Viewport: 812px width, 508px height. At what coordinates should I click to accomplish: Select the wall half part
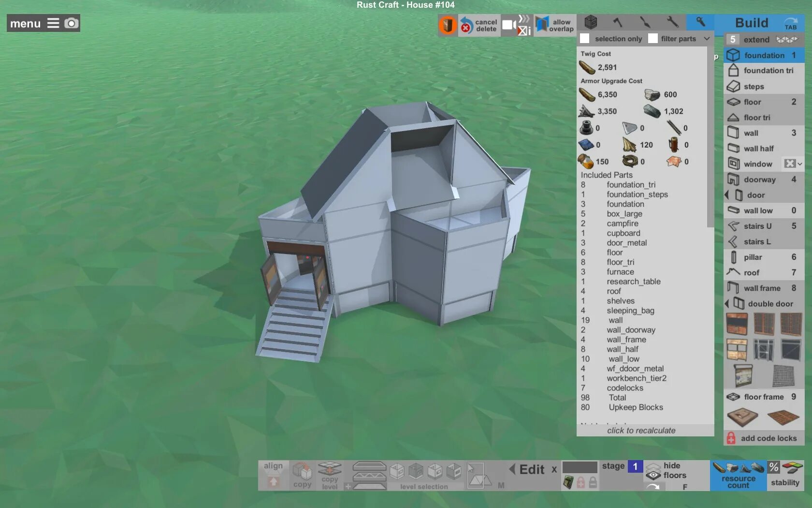click(x=764, y=149)
